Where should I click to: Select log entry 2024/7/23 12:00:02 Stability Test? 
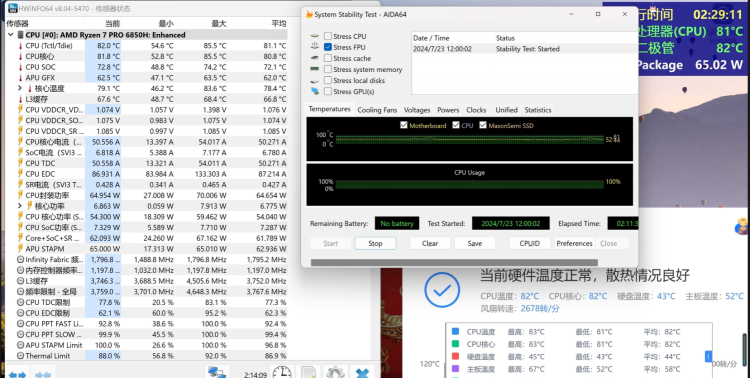pos(524,49)
